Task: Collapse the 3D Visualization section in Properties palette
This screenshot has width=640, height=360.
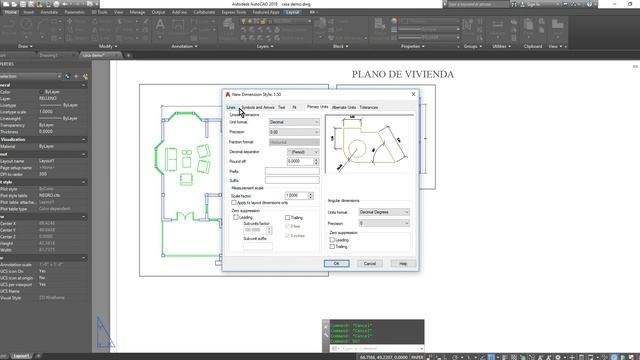Action: [84, 140]
